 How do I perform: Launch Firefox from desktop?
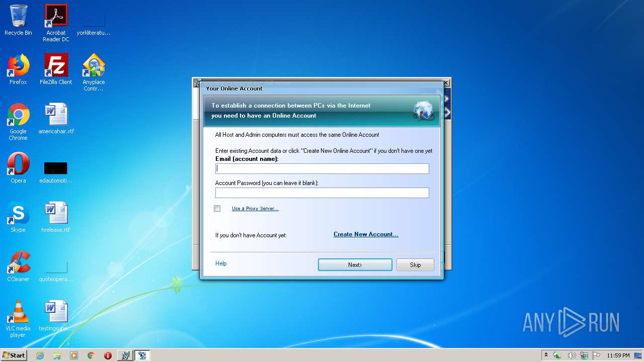pyautogui.click(x=18, y=69)
